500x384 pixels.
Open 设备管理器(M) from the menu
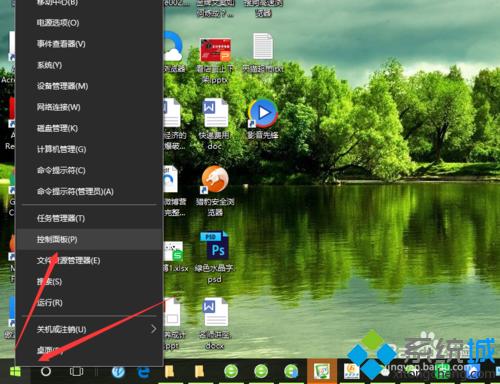[89, 86]
